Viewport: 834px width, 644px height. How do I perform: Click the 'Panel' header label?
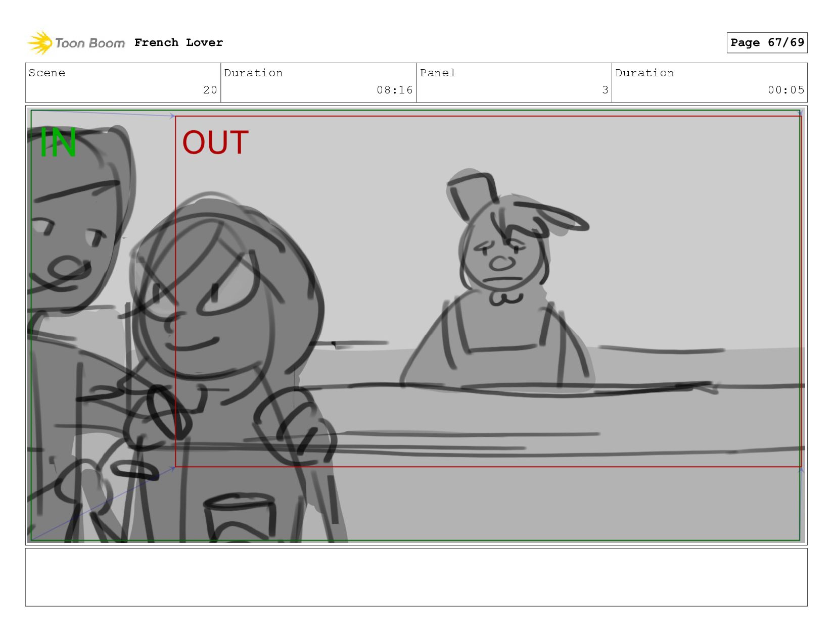pyautogui.click(x=438, y=73)
